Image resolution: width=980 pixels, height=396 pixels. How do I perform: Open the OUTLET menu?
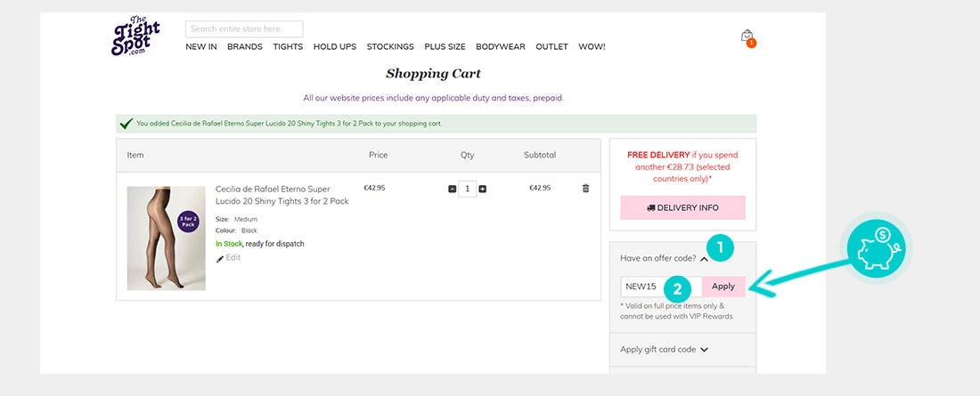coord(551,47)
